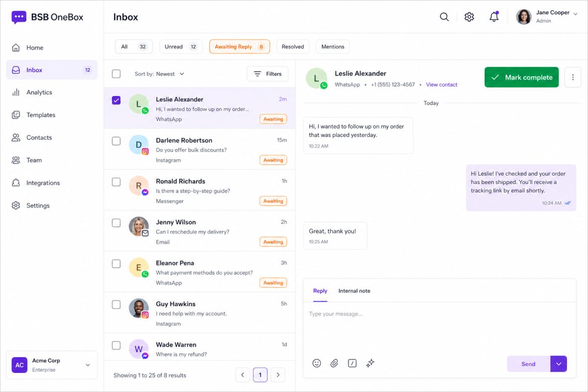Open the Filters panel
This screenshot has width=588, height=392.
pyautogui.click(x=268, y=74)
